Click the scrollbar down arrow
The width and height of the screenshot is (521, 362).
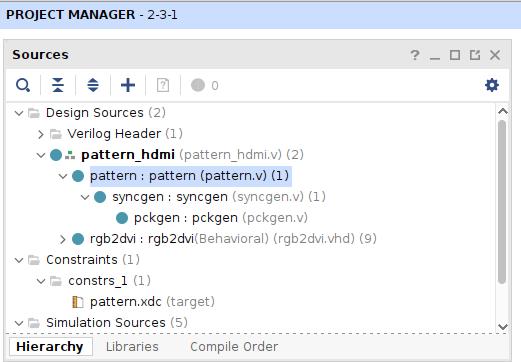(502, 327)
